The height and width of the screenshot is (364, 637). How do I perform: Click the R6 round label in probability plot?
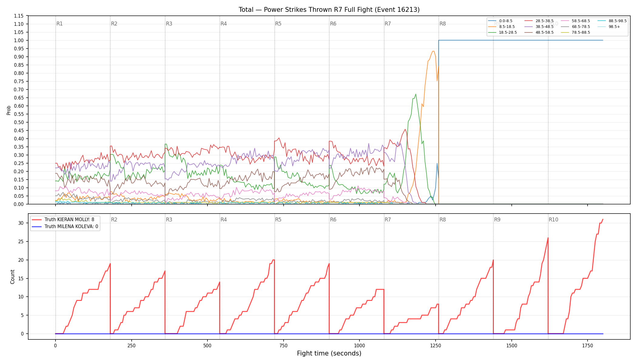333,24
